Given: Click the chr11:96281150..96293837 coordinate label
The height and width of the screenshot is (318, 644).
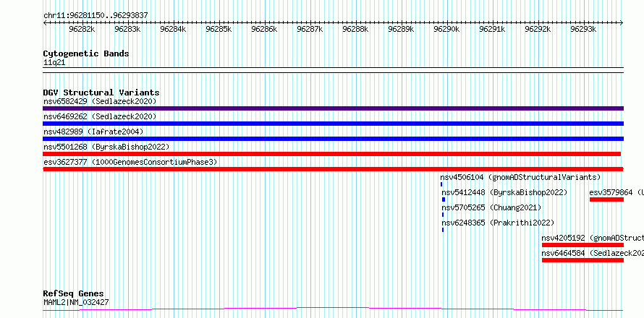Looking at the screenshot, I should [x=96, y=16].
